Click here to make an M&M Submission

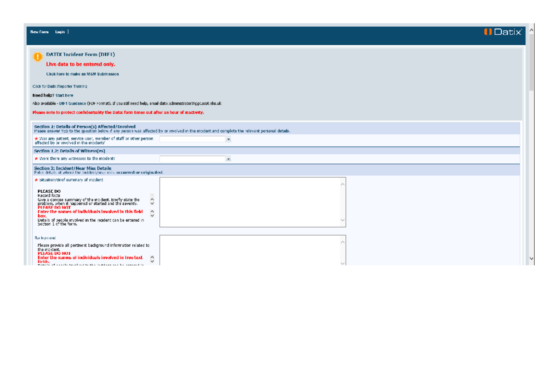(82, 74)
